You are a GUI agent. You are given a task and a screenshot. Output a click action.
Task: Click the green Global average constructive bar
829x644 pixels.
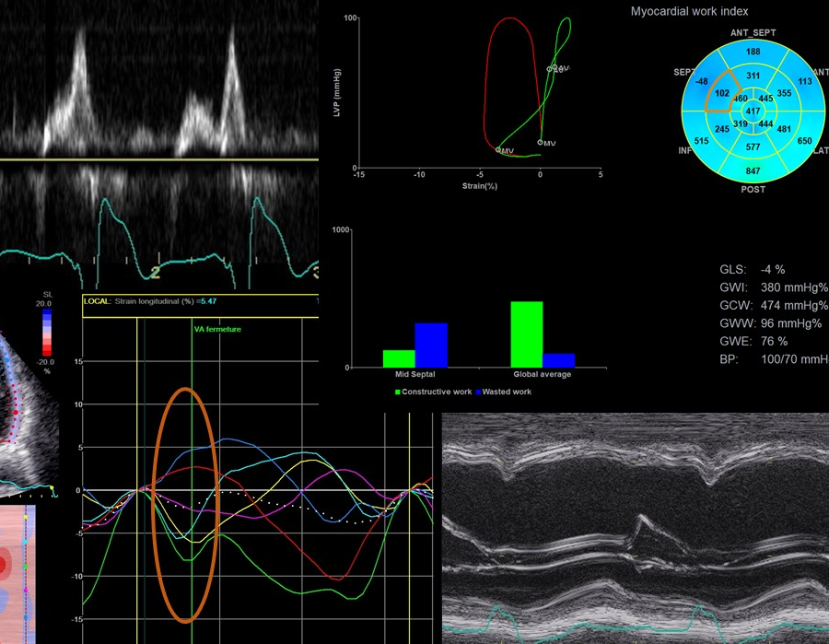(526, 334)
